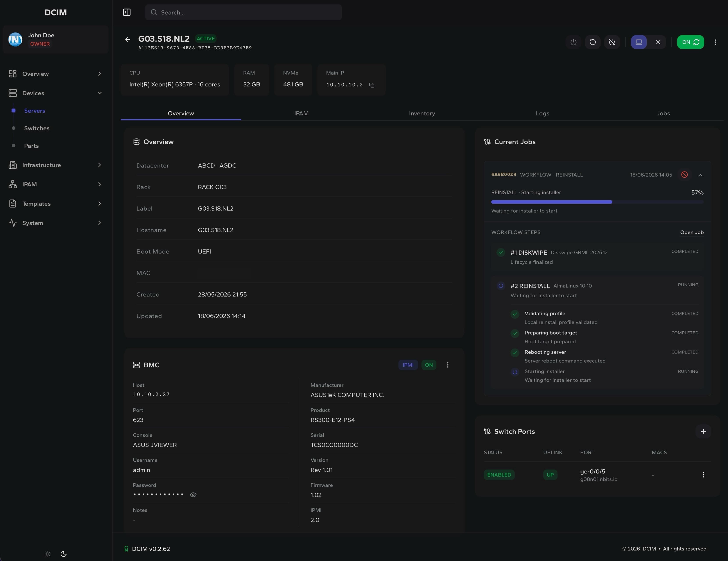This screenshot has width=728, height=561.
Task: Click the Current Jobs section icon
Action: click(487, 142)
